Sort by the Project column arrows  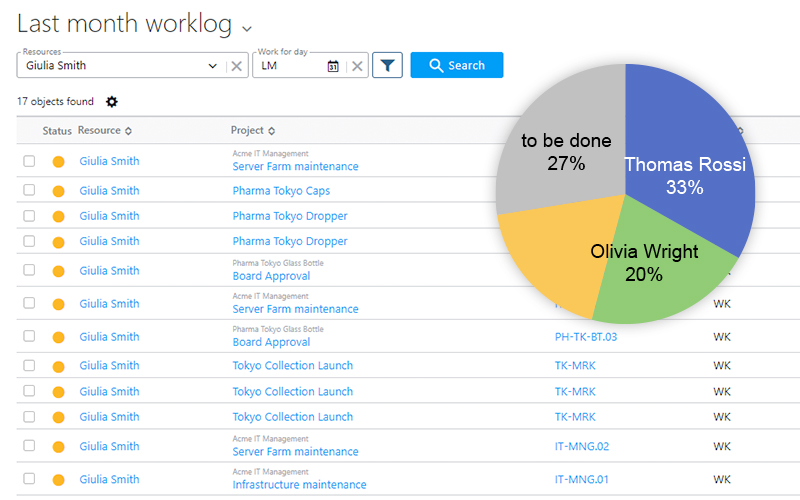(271, 131)
